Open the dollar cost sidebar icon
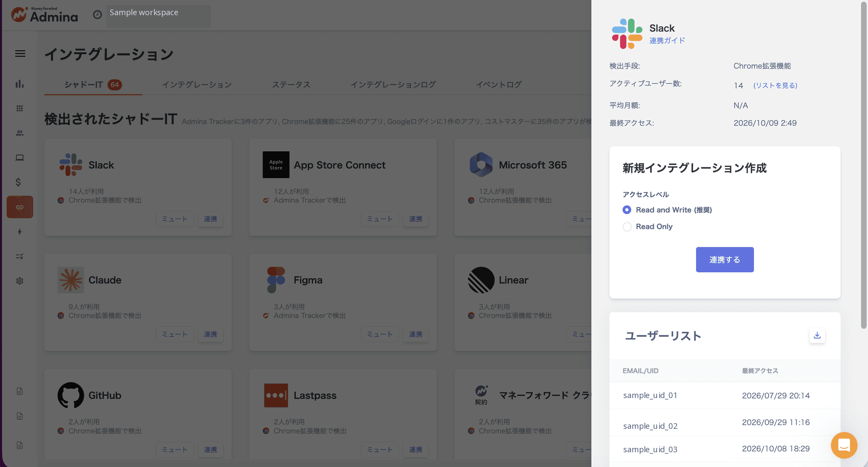 click(x=18, y=182)
